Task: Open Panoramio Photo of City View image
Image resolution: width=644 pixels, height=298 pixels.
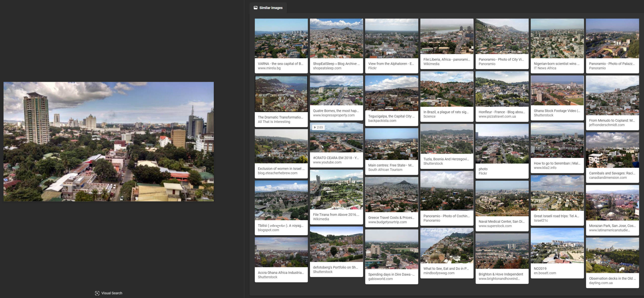Action: (x=502, y=36)
